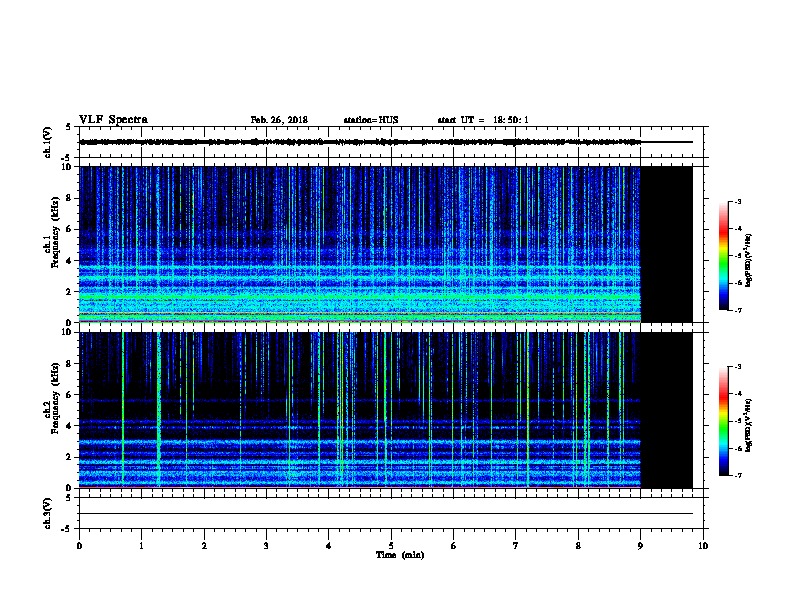
Task: Click inside the ch.1 spectrogram panel
Action: click(360, 244)
